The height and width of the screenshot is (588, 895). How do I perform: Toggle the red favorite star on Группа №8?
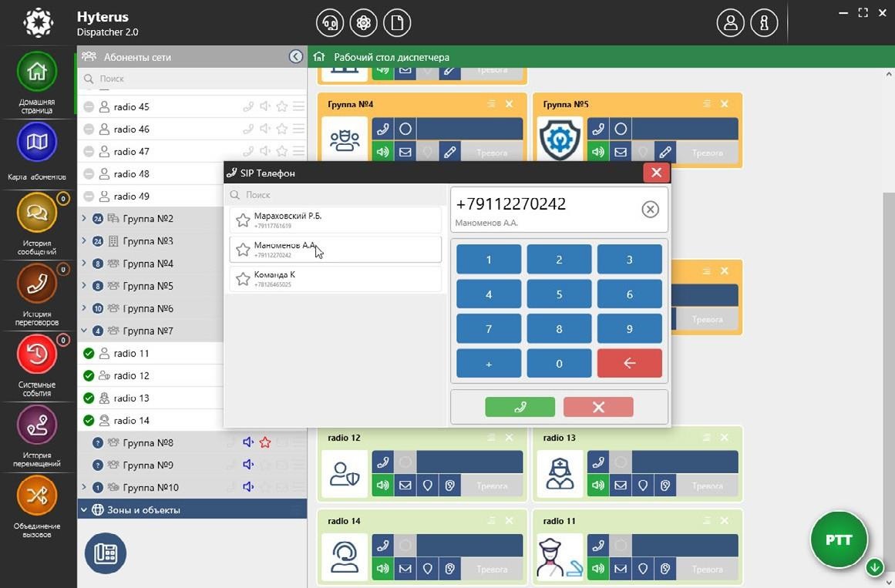(x=265, y=442)
